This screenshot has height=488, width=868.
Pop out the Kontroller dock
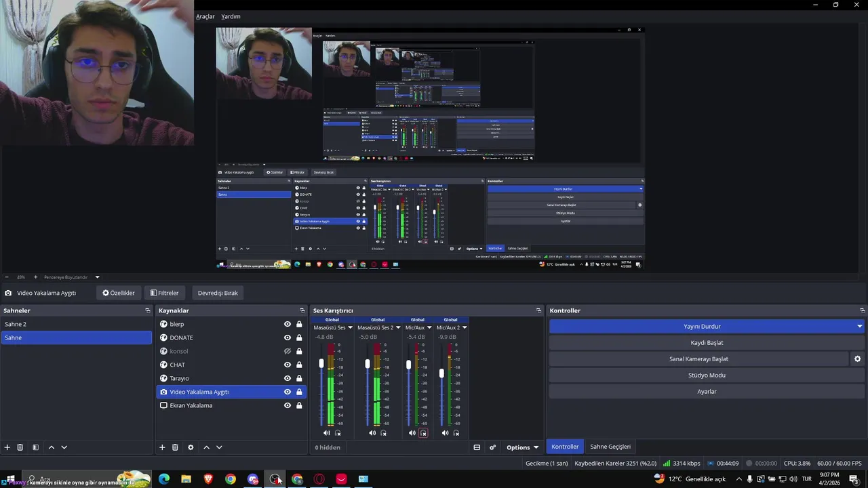pos(862,310)
